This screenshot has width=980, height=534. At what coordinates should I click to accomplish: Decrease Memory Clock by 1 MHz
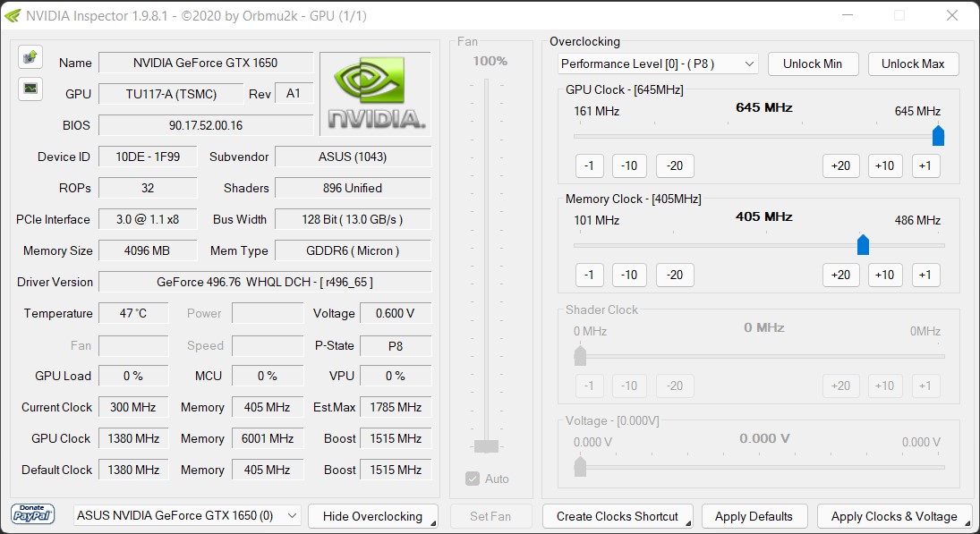590,275
